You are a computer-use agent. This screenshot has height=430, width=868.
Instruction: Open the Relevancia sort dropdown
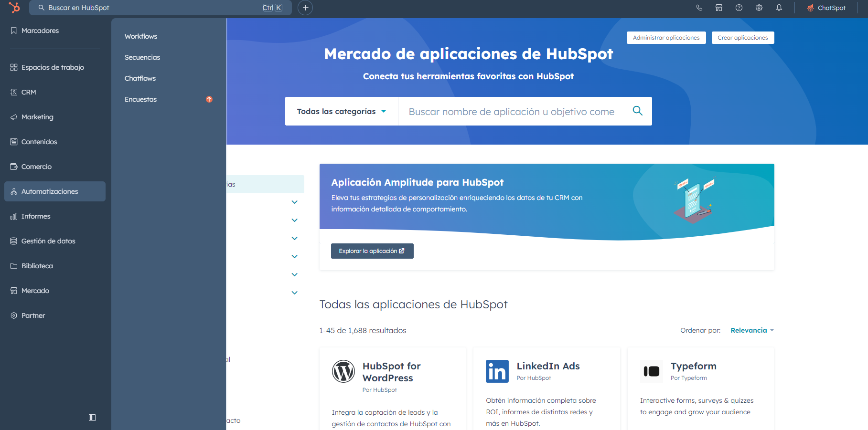tap(752, 330)
